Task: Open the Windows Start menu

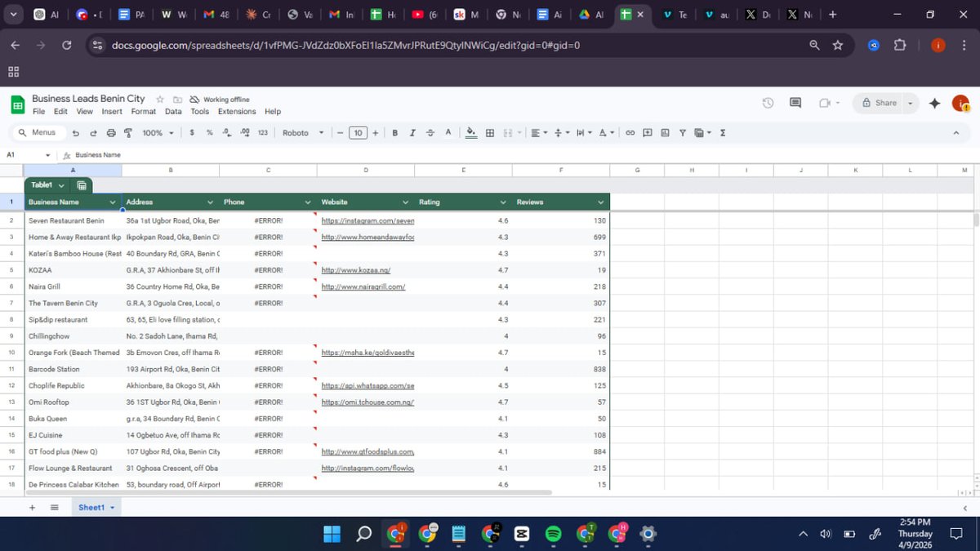Action: [332, 534]
